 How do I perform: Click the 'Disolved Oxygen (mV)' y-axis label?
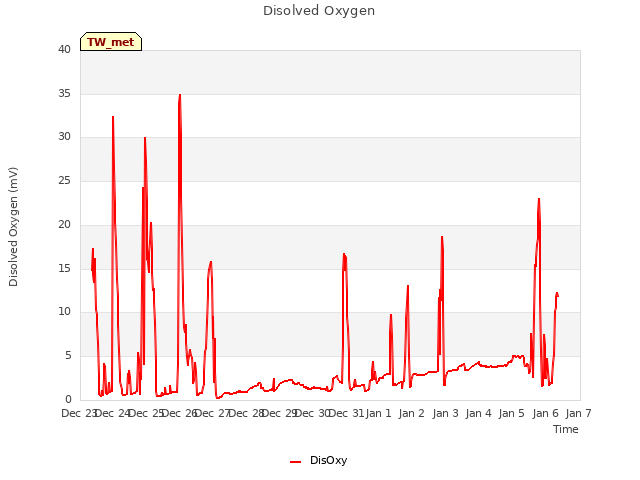tap(13, 227)
